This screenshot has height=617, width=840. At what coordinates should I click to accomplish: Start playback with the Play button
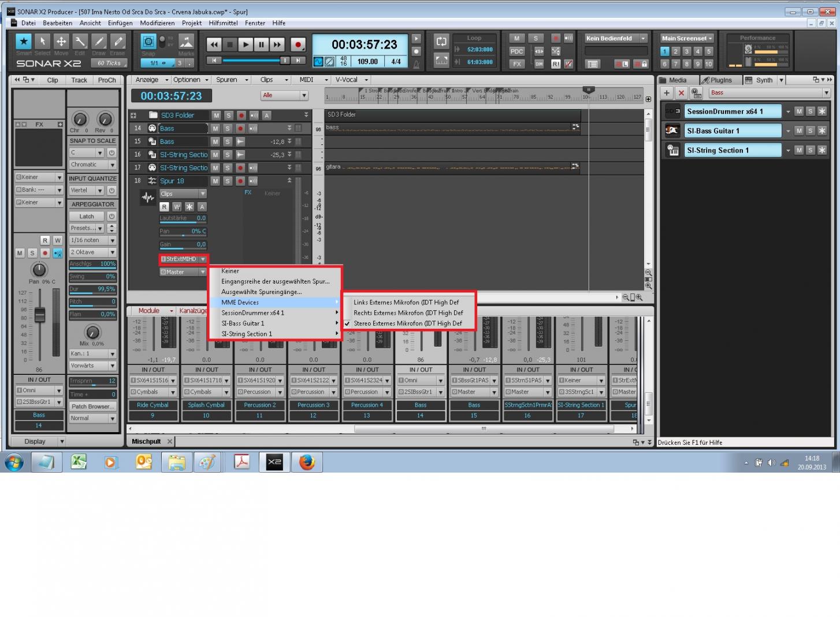pyautogui.click(x=246, y=44)
